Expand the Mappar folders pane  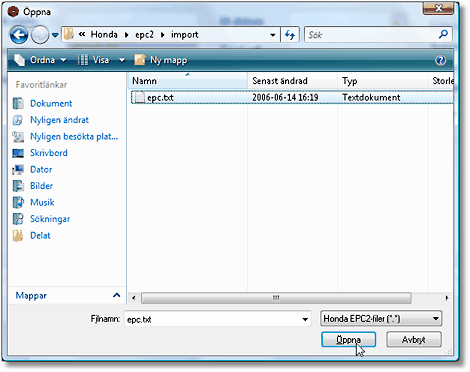(x=67, y=295)
